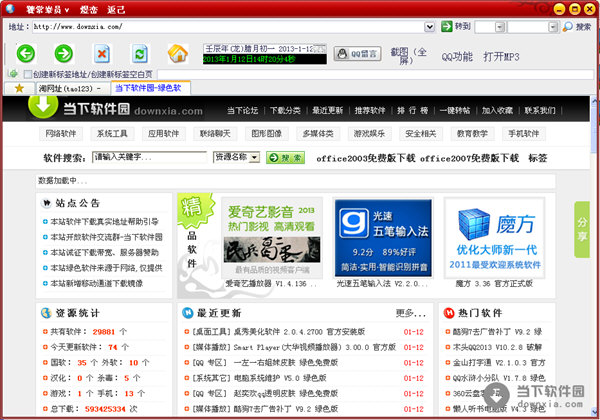The width and height of the screenshot is (600, 420).
Task: Open the 手机软件 category
Action: coord(524,134)
